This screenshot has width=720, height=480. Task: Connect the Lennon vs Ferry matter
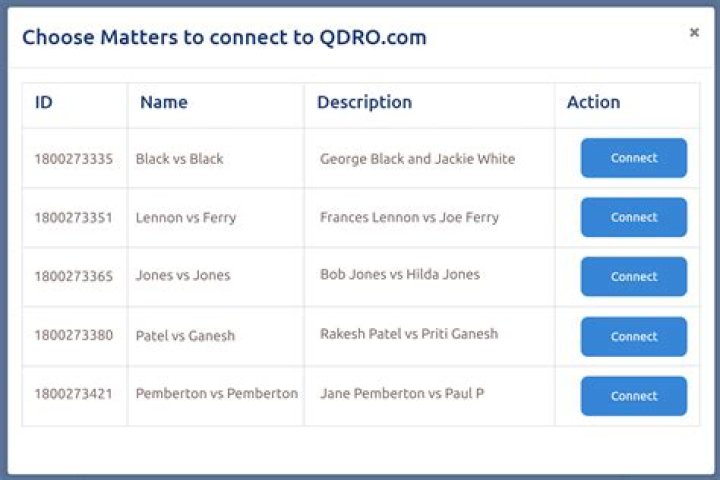click(633, 217)
